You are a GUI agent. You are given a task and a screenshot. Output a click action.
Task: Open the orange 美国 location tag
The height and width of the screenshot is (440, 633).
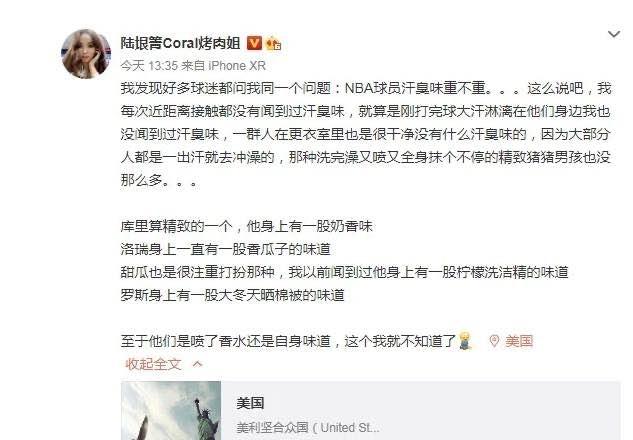click(x=519, y=341)
